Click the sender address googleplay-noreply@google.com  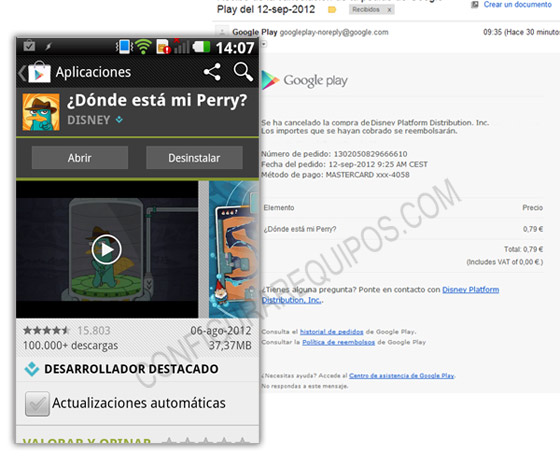tap(334, 32)
